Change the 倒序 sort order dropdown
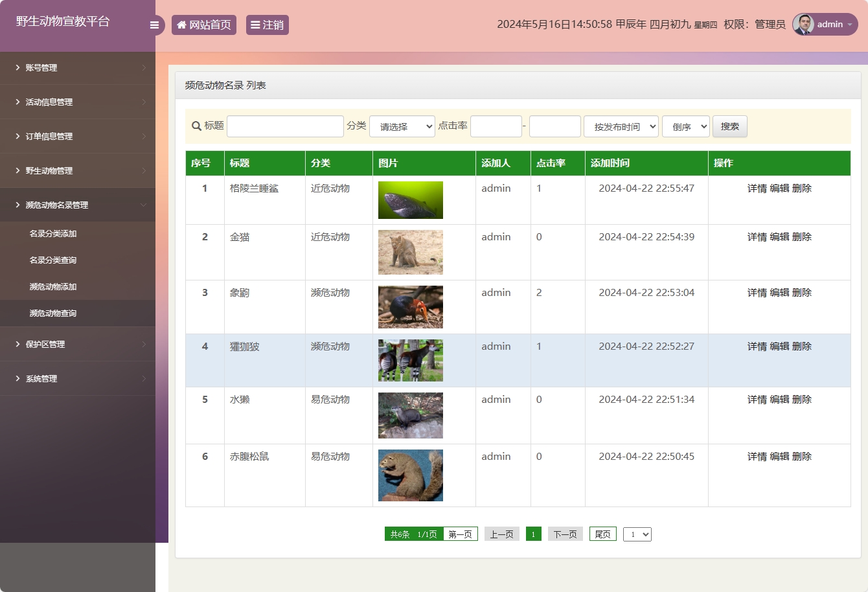The height and width of the screenshot is (592, 868). click(x=685, y=126)
